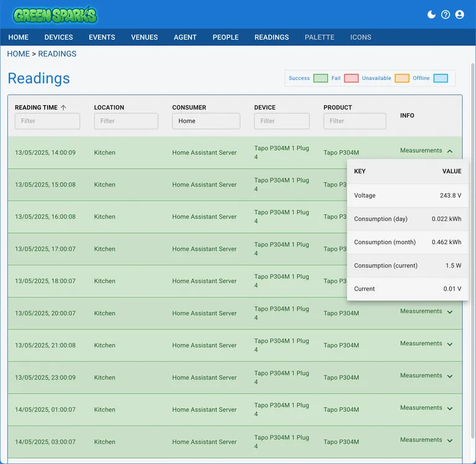Open the Devices tab
Image resolution: width=476 pixels, height=464 pixels.
click(59, 37)
